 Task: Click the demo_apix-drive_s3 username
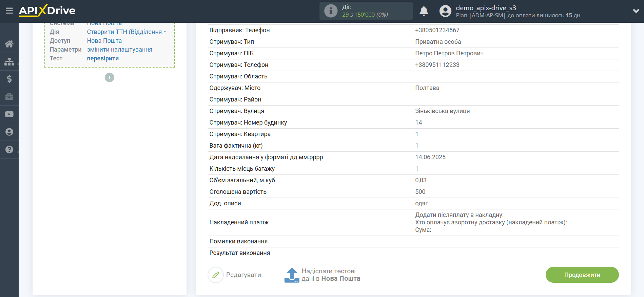point(486,8)
